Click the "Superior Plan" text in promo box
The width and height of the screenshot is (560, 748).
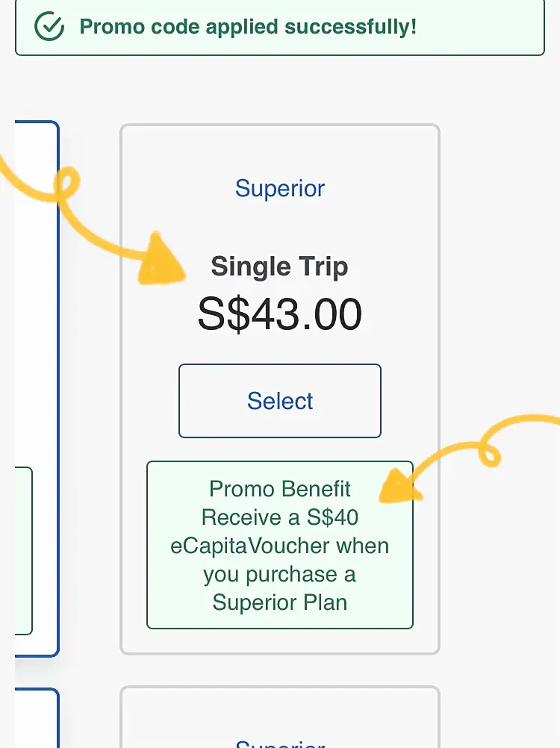[280, 602]
